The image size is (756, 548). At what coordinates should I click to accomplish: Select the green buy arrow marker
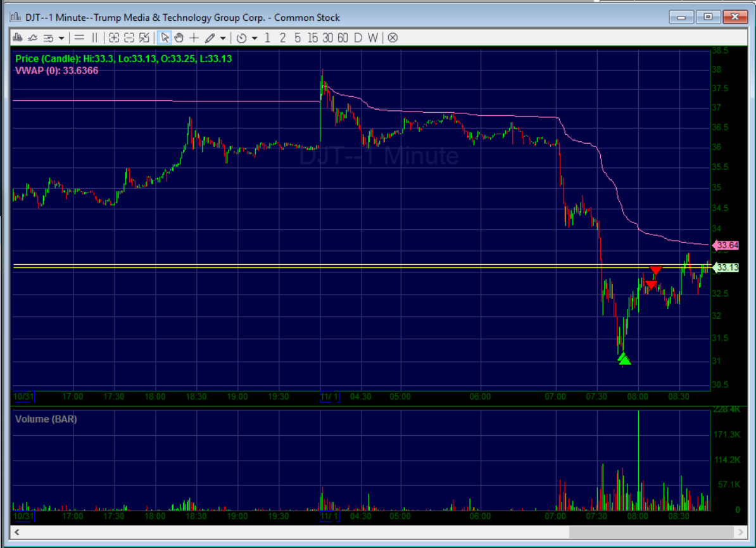tap(624, 359)
